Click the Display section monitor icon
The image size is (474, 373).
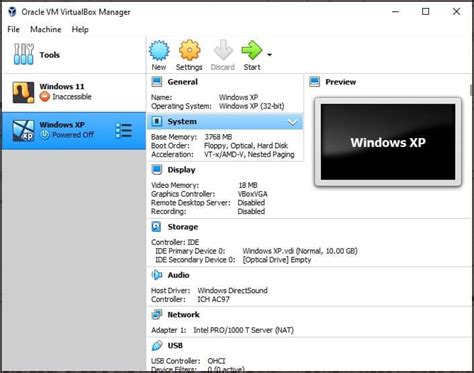[157, 170]
